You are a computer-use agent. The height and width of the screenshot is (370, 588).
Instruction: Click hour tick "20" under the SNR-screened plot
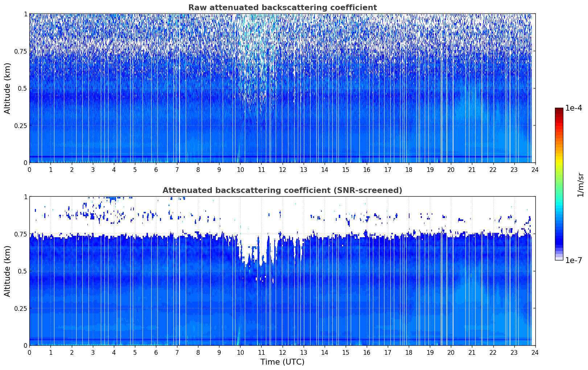451,352
